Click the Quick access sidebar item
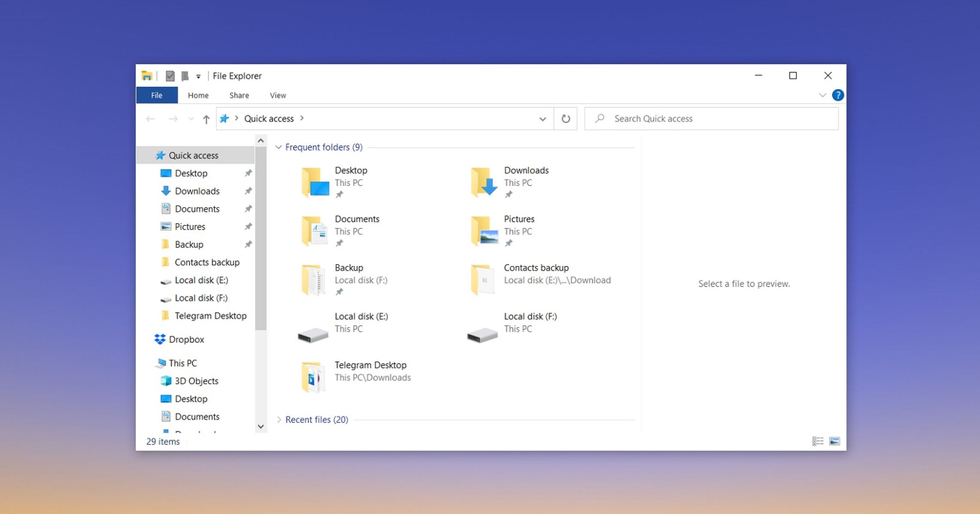The image size is (980, 514). [193, 155]
